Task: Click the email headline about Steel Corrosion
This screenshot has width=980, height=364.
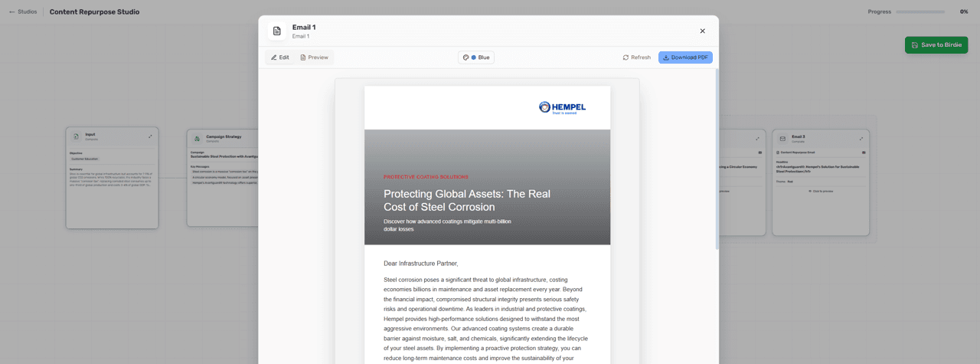Action: click(x=467, y=201)
